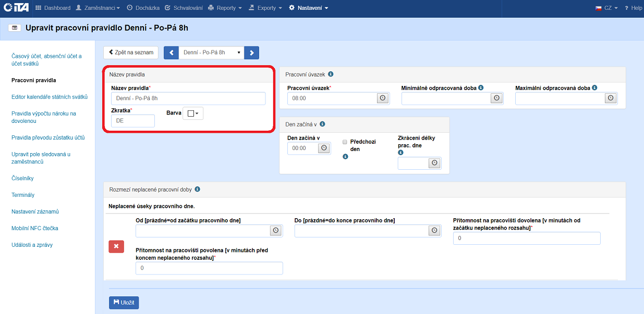Click the Uložit save button
The height and width of the screenshot is (314, 644).
124,303
